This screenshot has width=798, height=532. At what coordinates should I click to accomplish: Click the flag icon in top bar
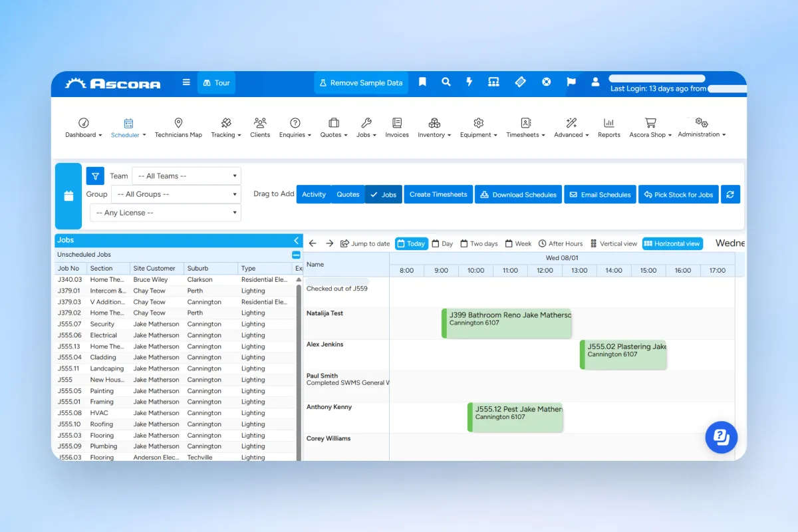point(571,82)
